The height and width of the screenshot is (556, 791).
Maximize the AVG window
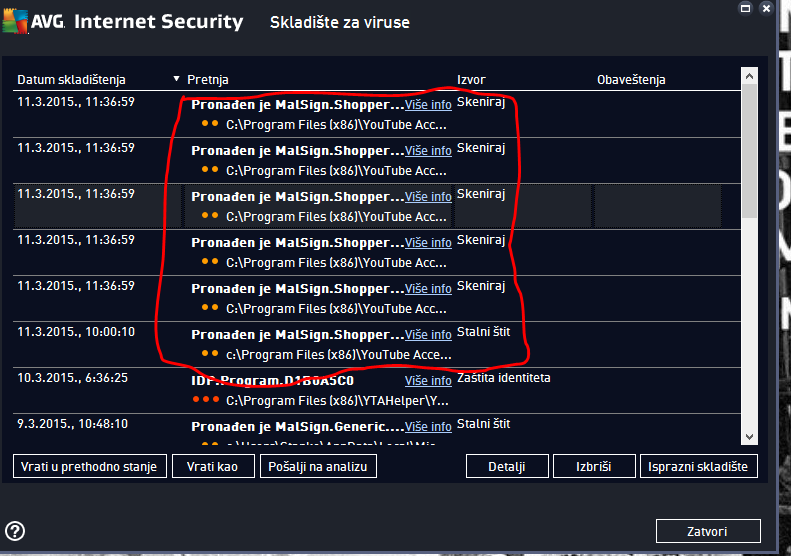(x=745, y=8)
